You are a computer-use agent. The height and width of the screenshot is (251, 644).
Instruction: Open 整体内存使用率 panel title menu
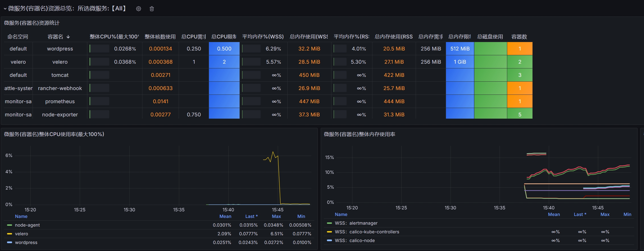359,134
